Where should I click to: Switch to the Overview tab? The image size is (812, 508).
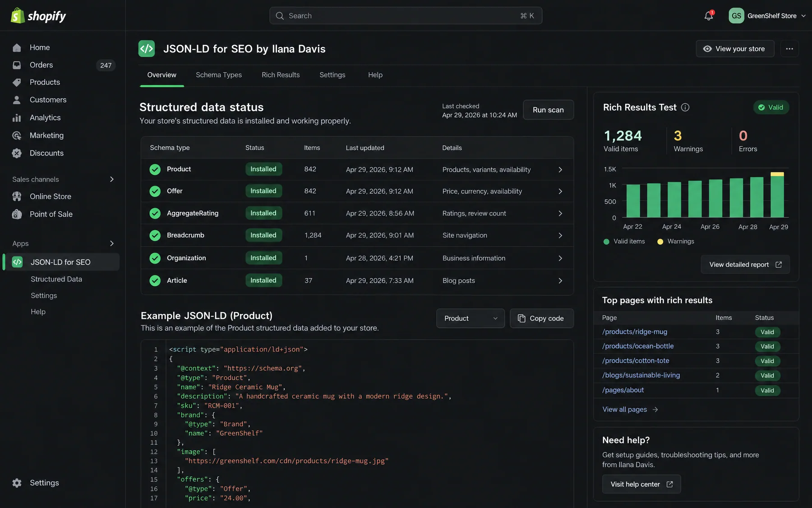pos(162,75)
